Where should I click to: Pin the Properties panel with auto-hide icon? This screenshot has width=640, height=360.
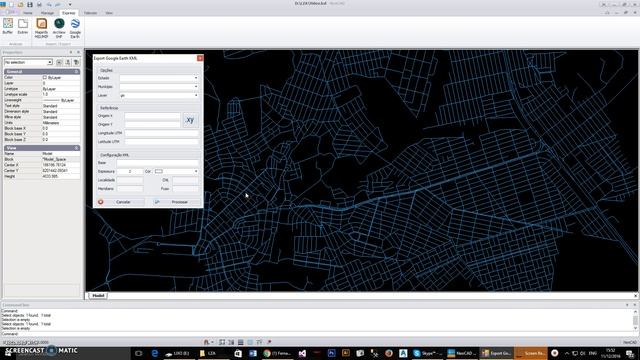click(x=71, y=52)
